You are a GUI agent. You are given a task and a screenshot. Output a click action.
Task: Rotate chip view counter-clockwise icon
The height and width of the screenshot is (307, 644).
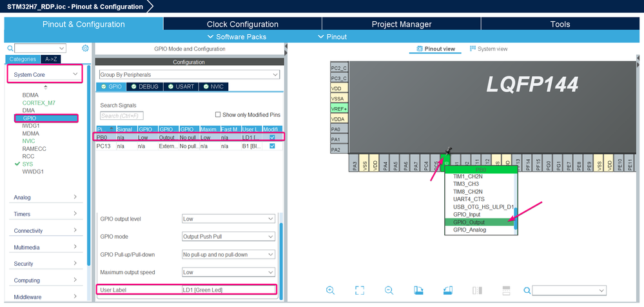448,290
